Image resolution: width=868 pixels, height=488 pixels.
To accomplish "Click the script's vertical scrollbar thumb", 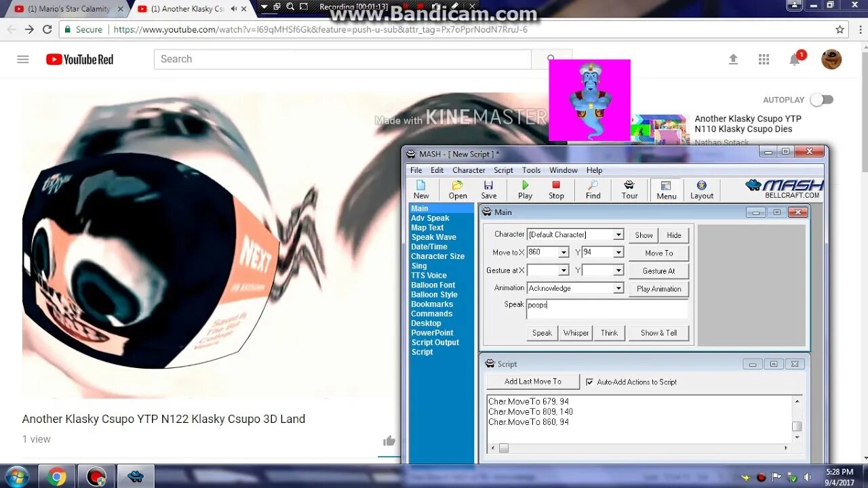I will click(797, 426).
